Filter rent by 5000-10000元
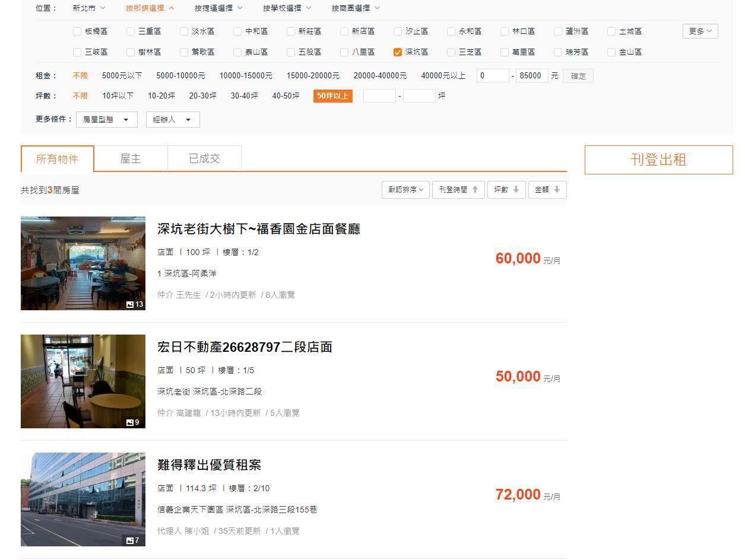Image resolution: width=745 pixels, height=560 pixels. (x=180, y=76)
